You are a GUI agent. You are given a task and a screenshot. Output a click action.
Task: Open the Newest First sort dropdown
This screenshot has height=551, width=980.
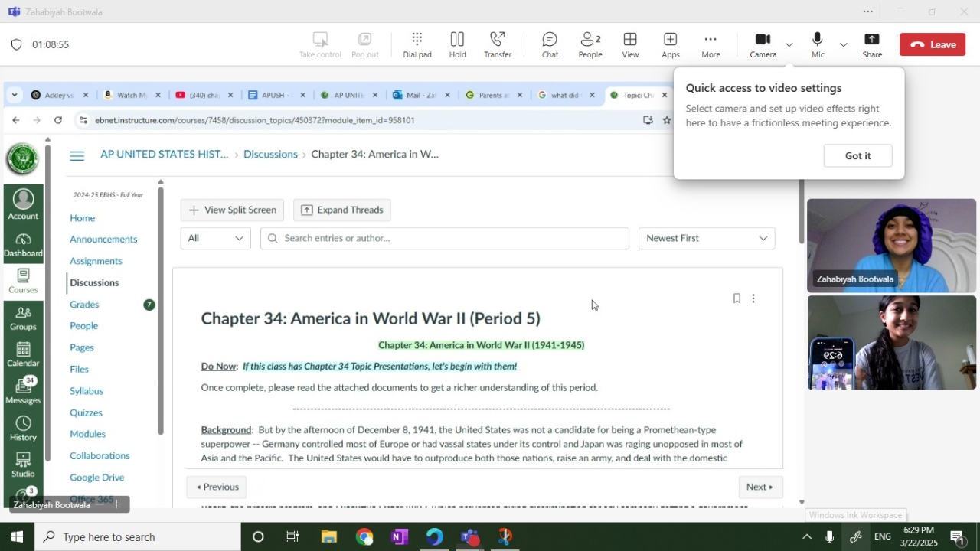tap(707, 238)
